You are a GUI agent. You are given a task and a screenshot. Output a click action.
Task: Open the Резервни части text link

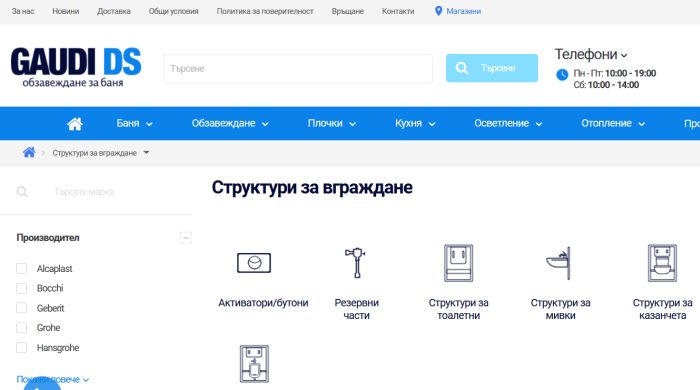356,309
